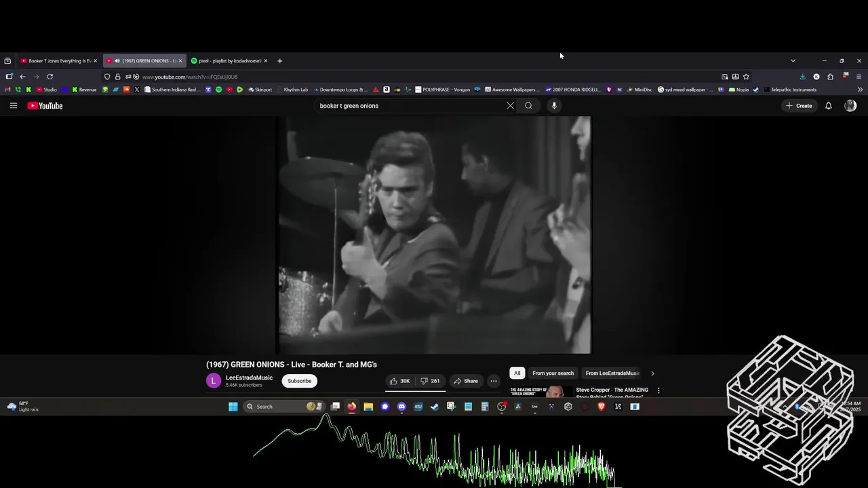The image size is (868, 488).
Task: Open the Skinport bookmark
Action: pyautogui.click(x=260, y=89)
